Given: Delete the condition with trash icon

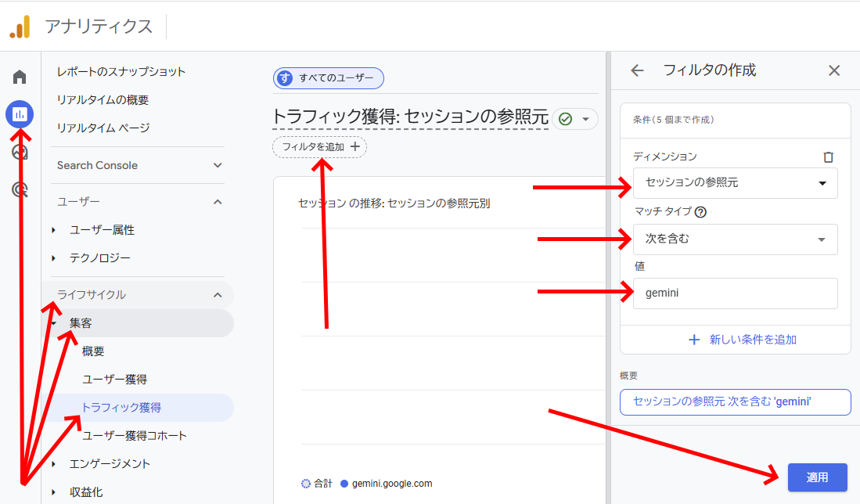Looking at the screenshot, I should [x=829, y=157].
